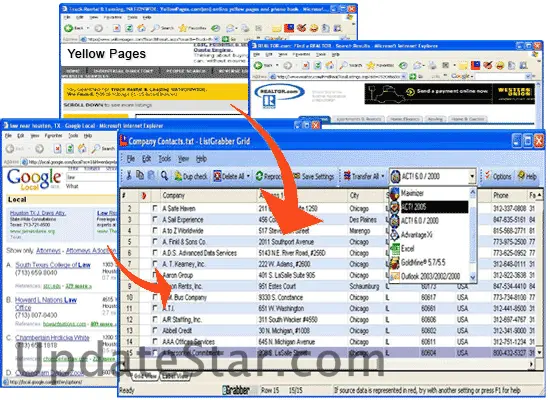Click Favorites star in Yellow Pages window

click(x=192, y=28)
